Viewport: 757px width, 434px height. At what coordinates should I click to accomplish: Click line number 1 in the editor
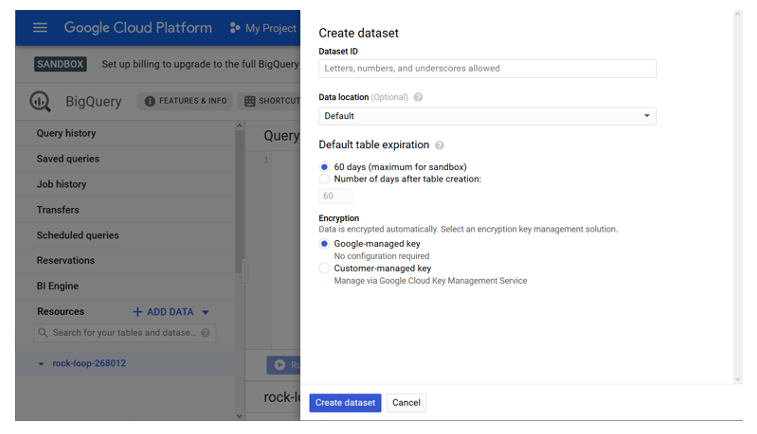tap(266, 160)
